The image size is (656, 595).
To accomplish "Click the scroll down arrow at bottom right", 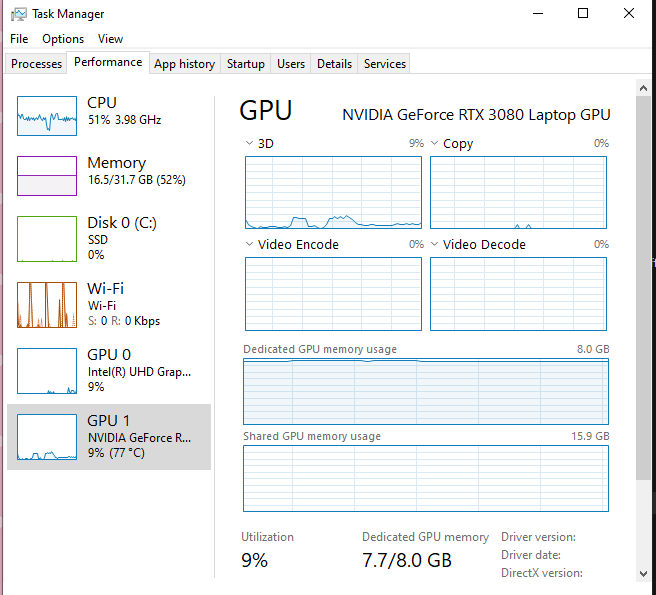I will click(x=642, y=573).
